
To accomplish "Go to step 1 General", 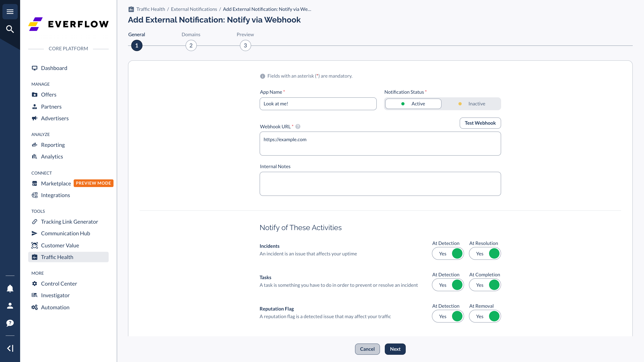I will pyautogui.click(x=137, y=45).
